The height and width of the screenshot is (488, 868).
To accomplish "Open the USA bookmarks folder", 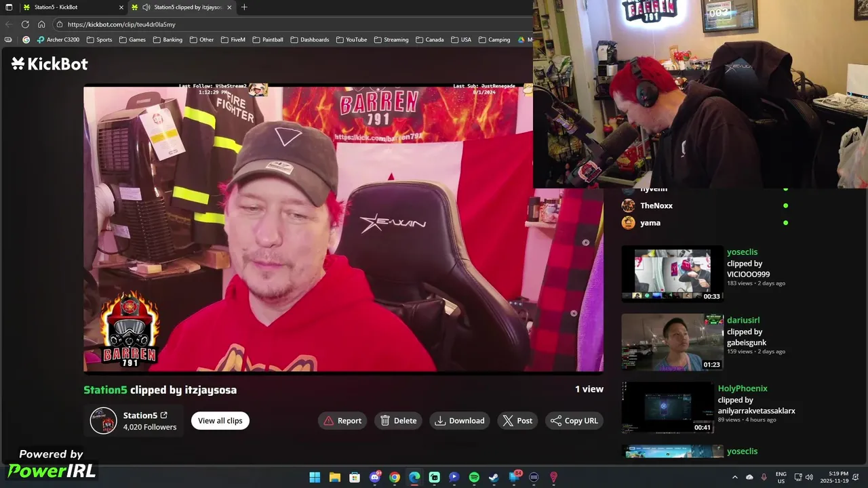I will pyautogui.click(x=460, y=40).
